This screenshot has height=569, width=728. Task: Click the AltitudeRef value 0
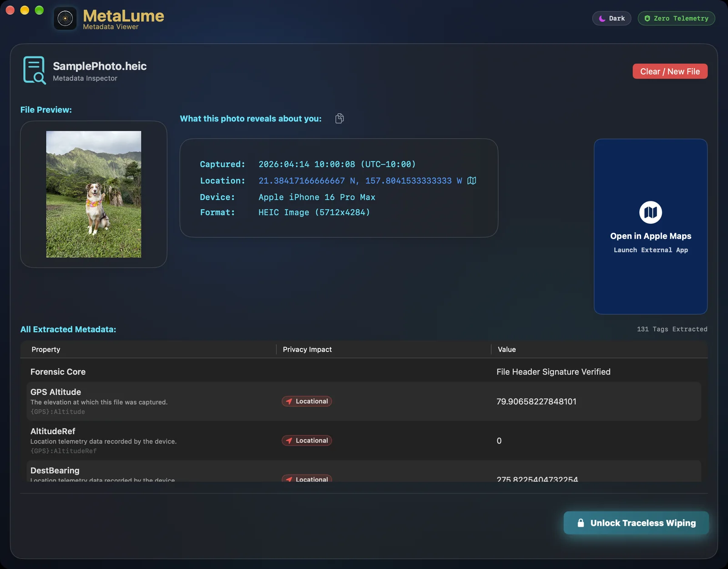point(499,441)
